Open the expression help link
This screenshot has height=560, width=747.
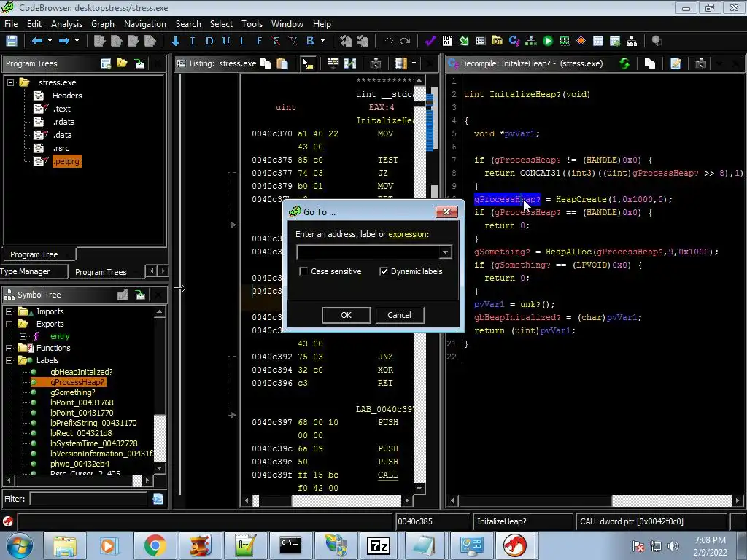click(x=407, y=234)
